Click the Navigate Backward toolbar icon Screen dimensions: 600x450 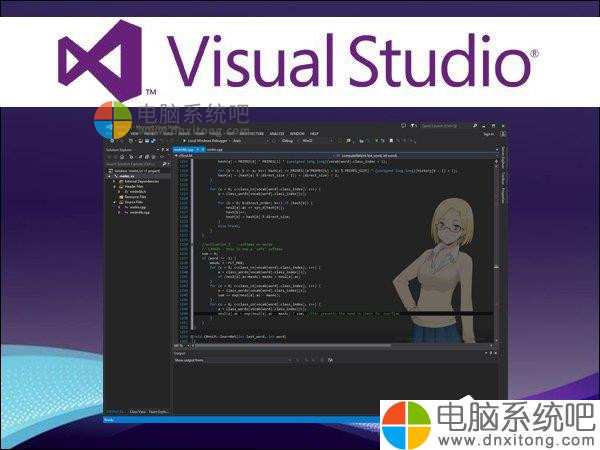112,141
